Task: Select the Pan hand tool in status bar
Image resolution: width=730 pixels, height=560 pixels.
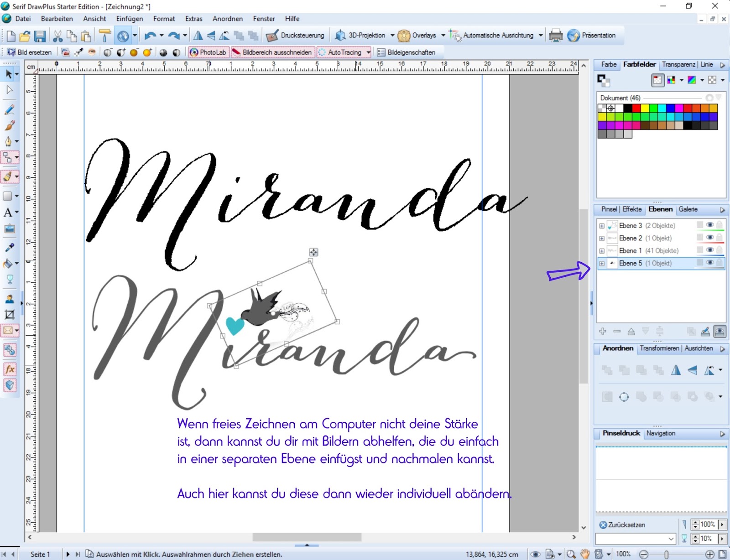Action: coord(585,555)
